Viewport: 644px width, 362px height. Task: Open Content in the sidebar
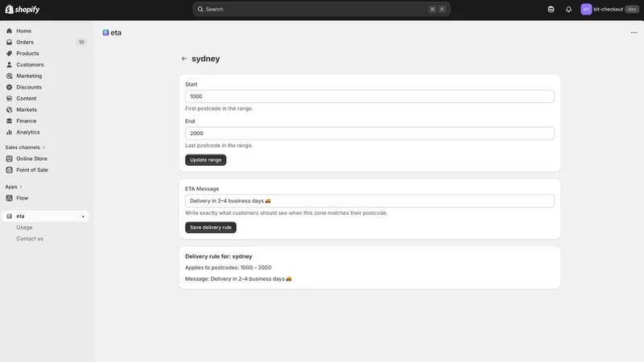pyautogui.click(x=27, y=98)
